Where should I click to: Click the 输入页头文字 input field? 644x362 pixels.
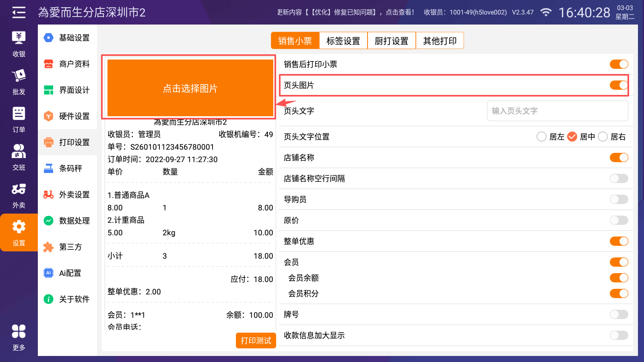tap(557, 111)
